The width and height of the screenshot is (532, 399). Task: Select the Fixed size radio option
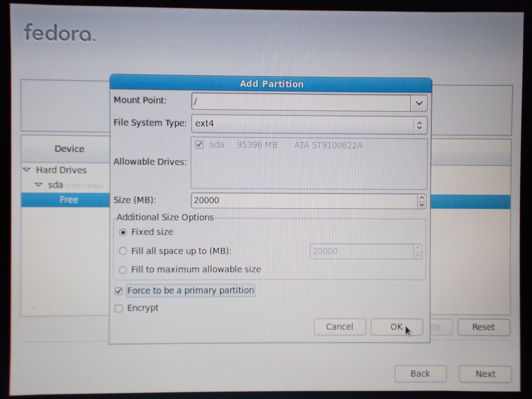click(123, 232)
